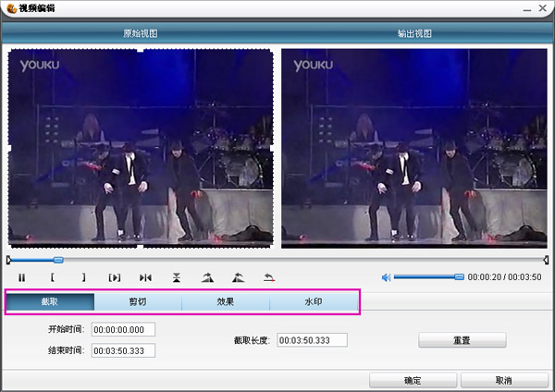Click the 截取长度 input field
This screenshot has height=392, width=555.
313,340
